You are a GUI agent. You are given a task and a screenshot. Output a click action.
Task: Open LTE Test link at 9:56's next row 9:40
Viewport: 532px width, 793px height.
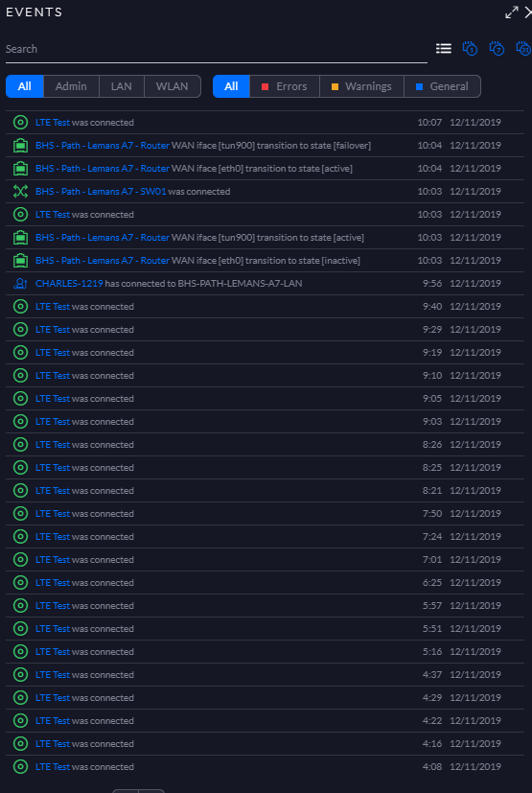coord(53,307)
